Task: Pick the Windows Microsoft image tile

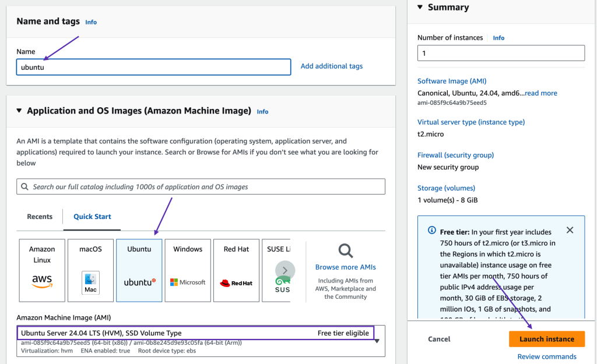Action: [x=188, y=270]
